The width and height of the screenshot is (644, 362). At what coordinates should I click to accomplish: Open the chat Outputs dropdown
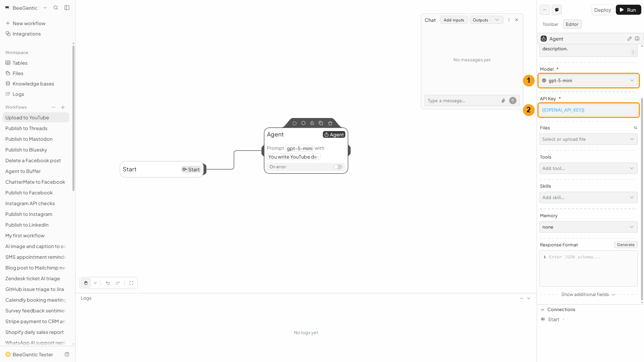click(486, 20)
